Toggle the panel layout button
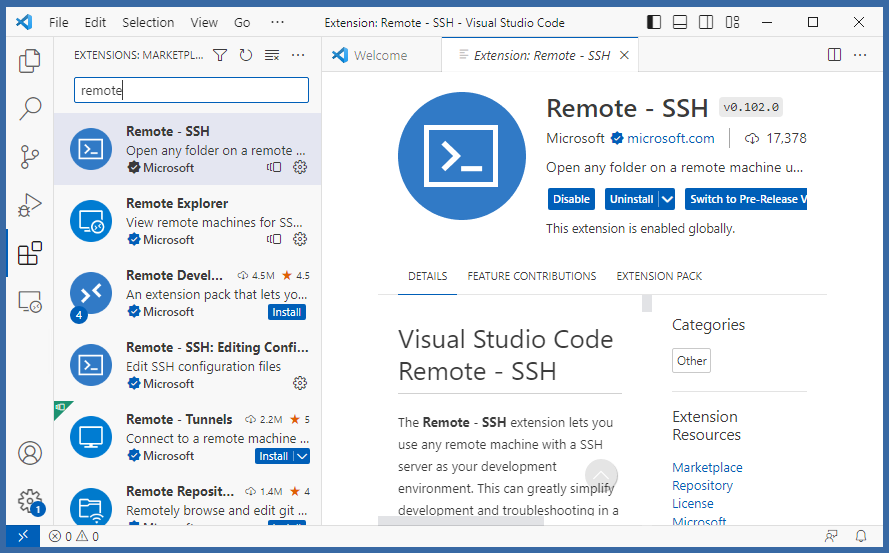 click(680, 22)
